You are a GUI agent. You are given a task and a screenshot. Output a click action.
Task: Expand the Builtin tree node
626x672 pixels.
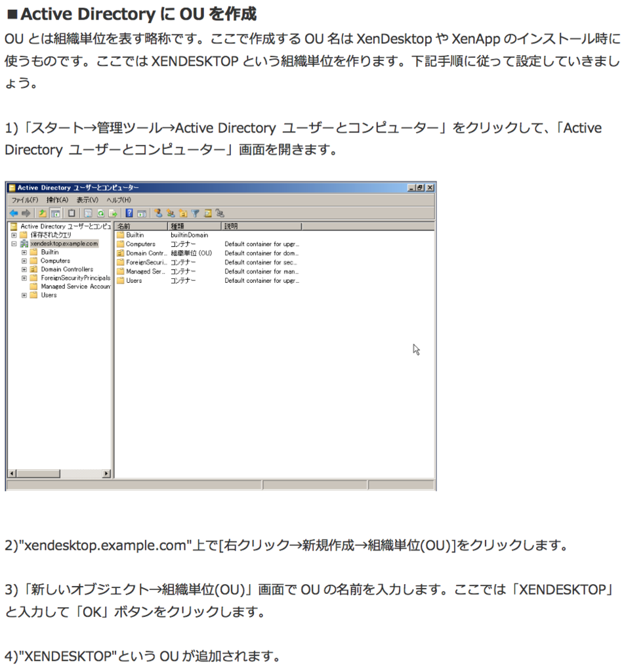tap(24, 252)
